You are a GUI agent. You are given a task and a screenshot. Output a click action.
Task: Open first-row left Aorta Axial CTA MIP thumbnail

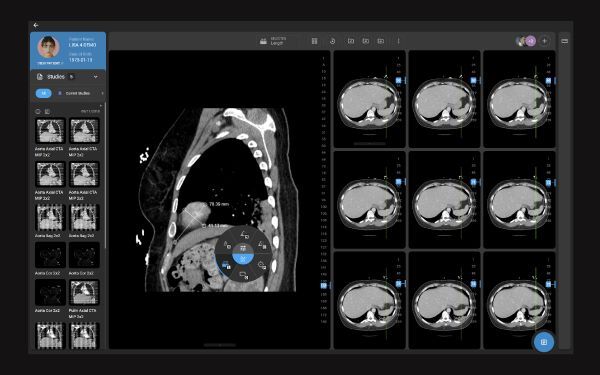point(50,131)
